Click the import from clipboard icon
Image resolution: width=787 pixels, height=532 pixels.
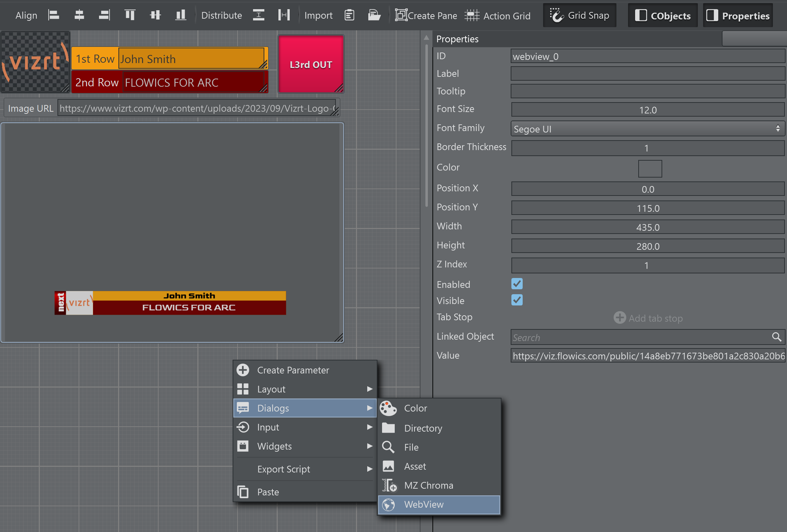pyautogui.click(x=349, y=15)
